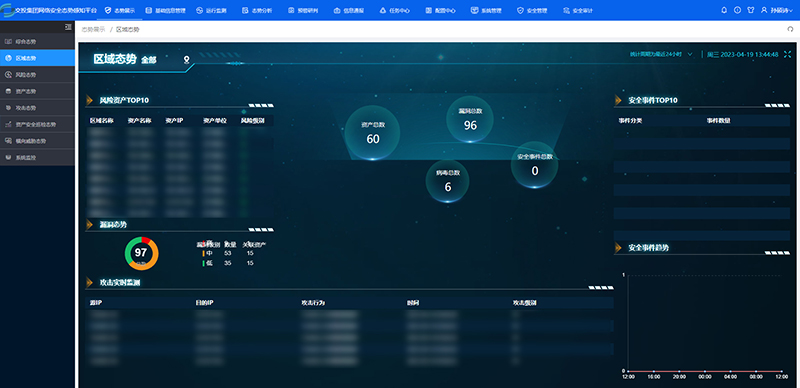Go to 任务中心 in the top navigation
Viewport: 800px width, 388px height.
pyautogui.click(x=395, y=10)
